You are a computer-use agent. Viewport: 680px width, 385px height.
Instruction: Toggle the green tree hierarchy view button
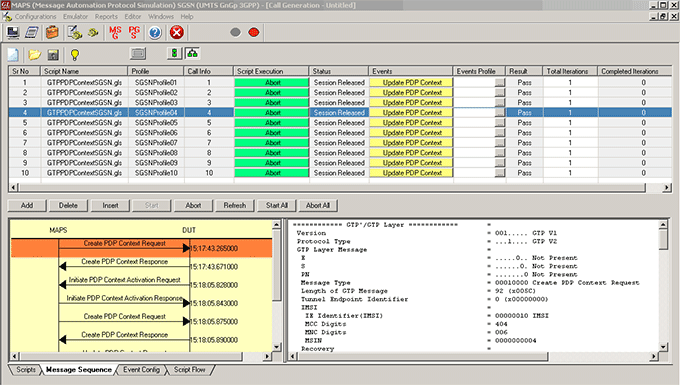click(192, 54)
